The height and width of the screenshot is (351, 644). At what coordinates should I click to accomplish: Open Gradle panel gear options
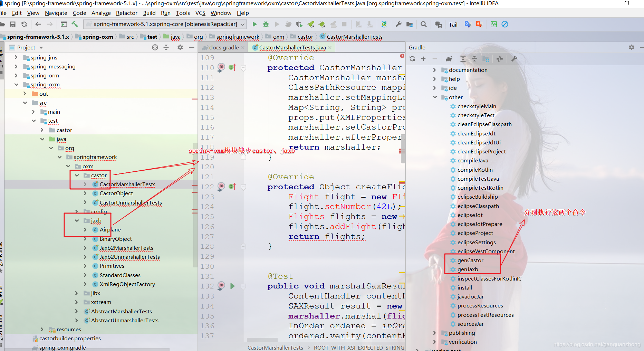[x=632, y=47]
